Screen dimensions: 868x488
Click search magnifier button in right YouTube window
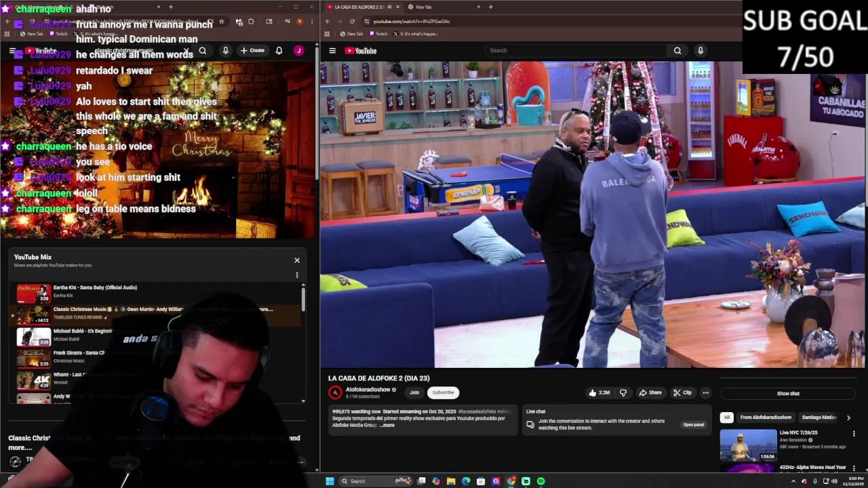point(677,50)
